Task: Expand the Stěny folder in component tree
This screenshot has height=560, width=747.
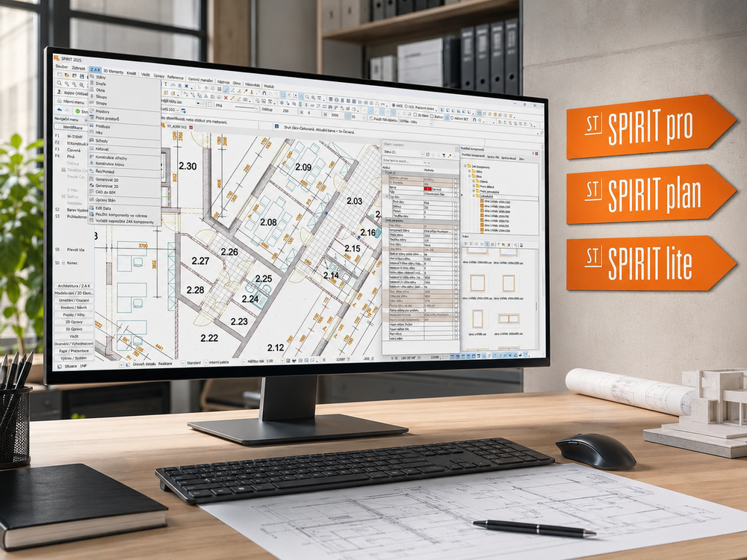Action: coord(469,171)
